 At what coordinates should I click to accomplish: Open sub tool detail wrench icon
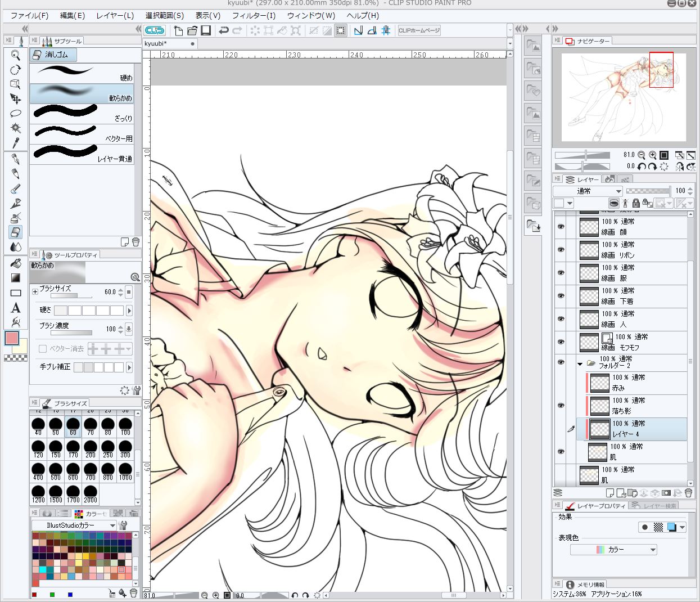click(x=137, y=390)
